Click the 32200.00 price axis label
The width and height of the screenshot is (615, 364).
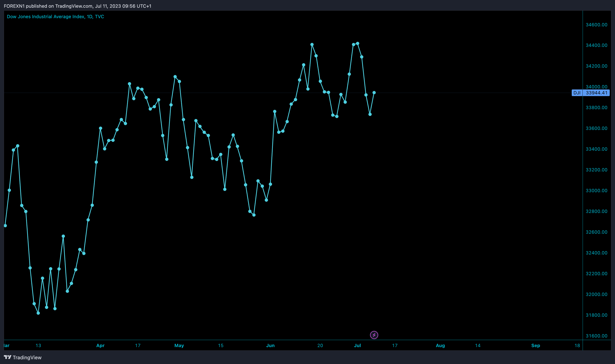pos(596,273)
